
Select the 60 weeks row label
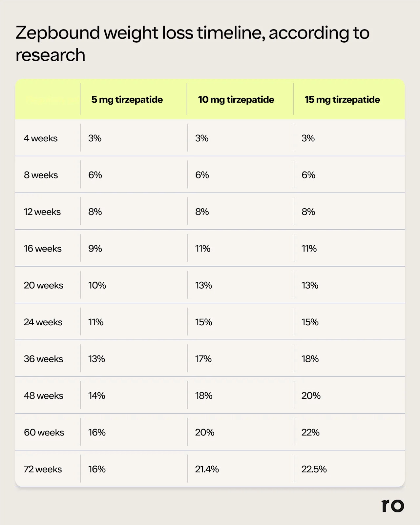[44, 432]
